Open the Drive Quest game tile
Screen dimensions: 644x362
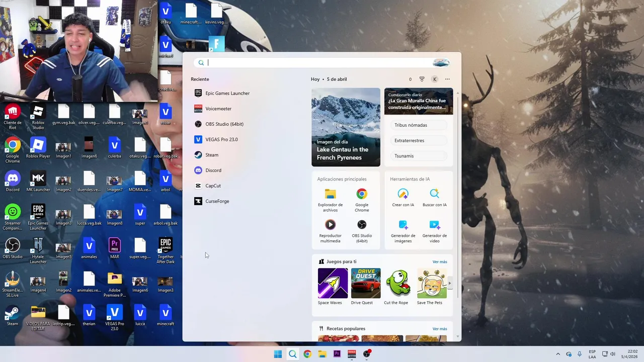click(x=366, y=287)
